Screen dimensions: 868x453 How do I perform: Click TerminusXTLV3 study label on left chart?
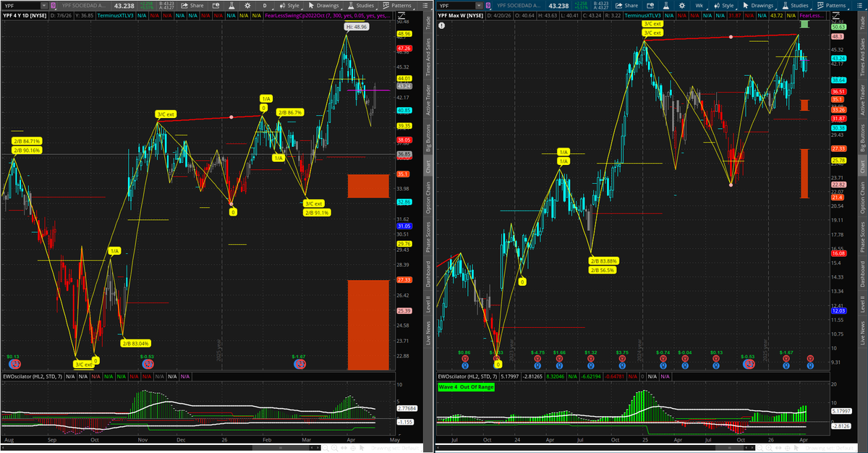coord(116,16)
